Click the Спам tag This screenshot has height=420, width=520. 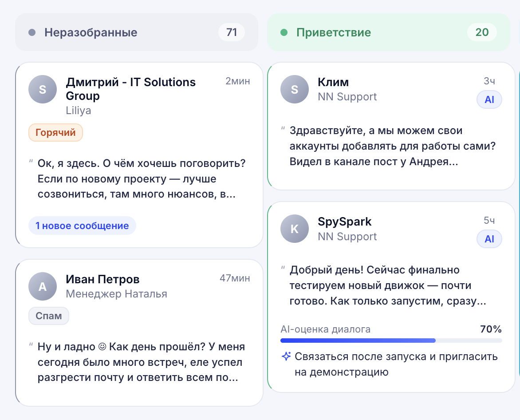[49, 316]
